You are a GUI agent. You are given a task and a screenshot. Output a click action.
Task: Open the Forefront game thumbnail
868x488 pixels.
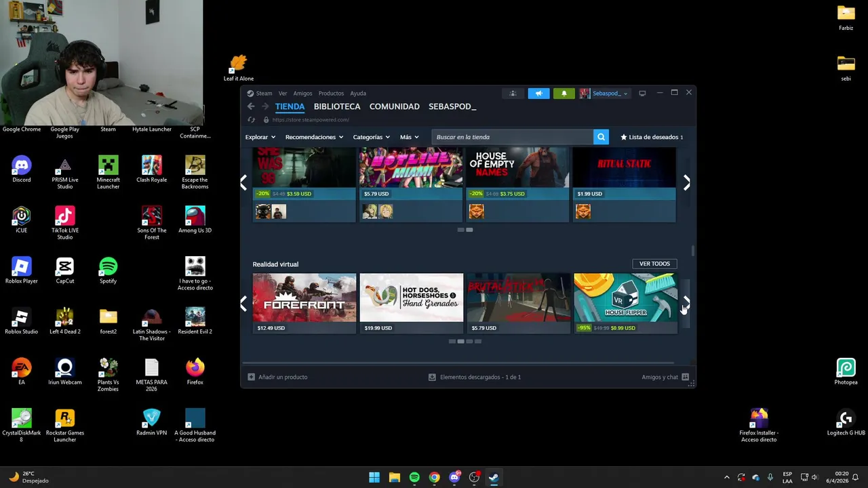(304, 298)
